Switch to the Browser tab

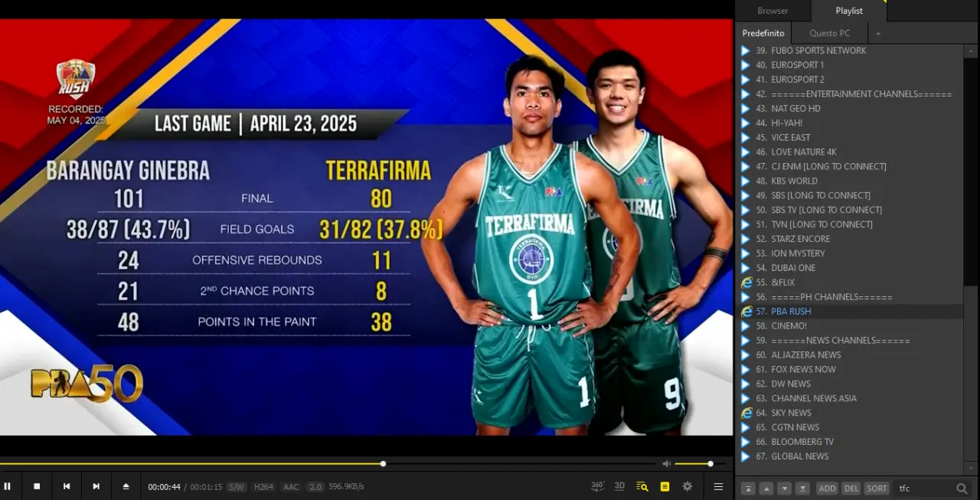pyautogui.click(x=773, y=11)
